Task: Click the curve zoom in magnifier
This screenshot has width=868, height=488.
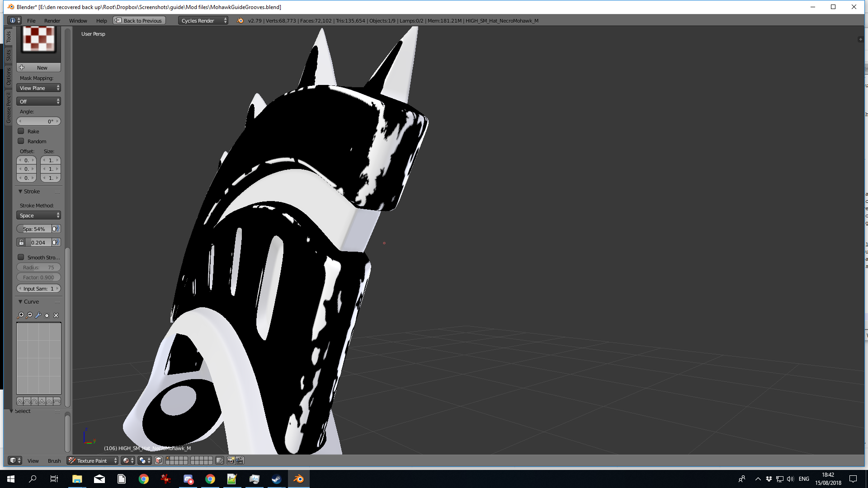Action: 20,315
